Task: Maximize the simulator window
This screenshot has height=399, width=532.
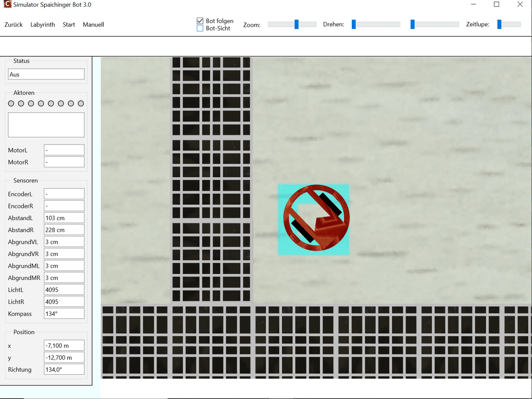Action: coord(496,5)
